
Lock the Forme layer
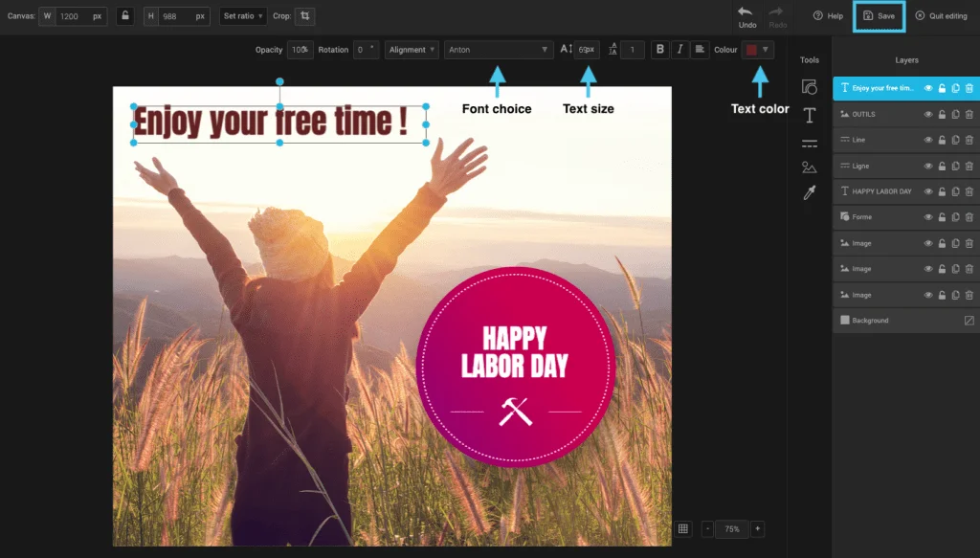pos(942,217)
